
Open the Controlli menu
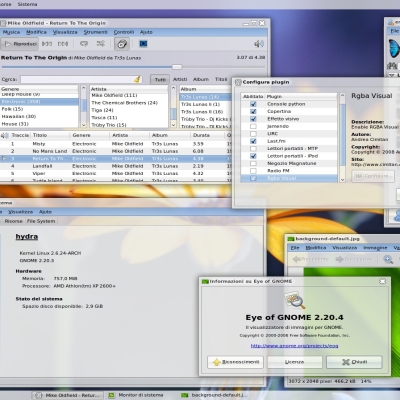124,32
